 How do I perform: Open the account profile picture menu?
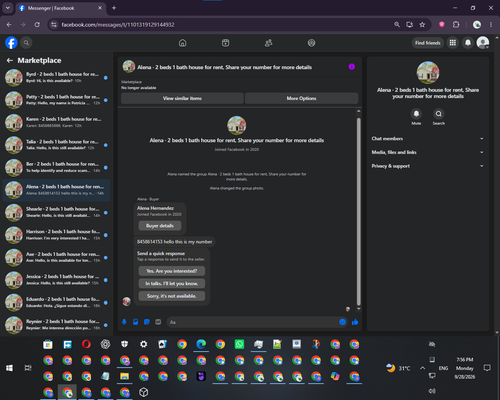483,43
